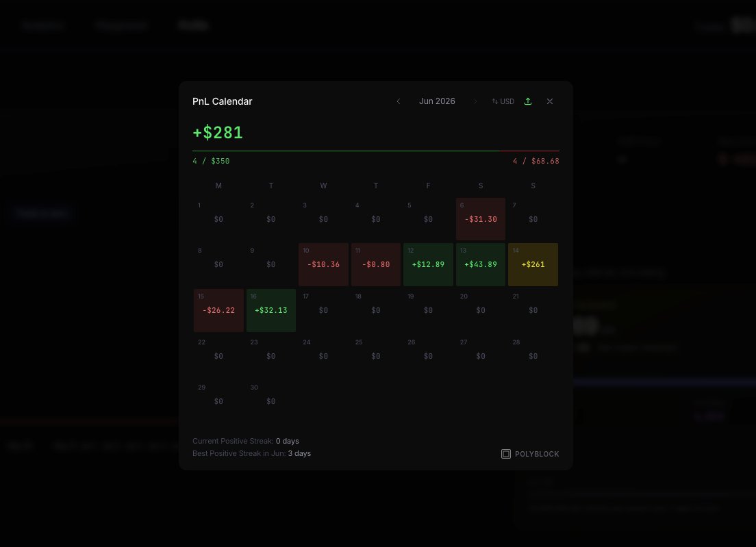
Task: Select the June 22 calendar day
Action: (218, 356)
